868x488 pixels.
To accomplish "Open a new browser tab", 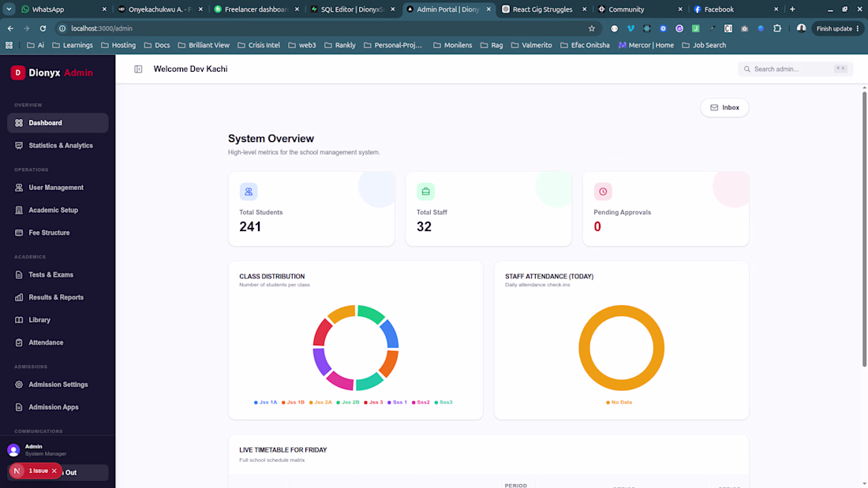I will click(x=792, y=9).
